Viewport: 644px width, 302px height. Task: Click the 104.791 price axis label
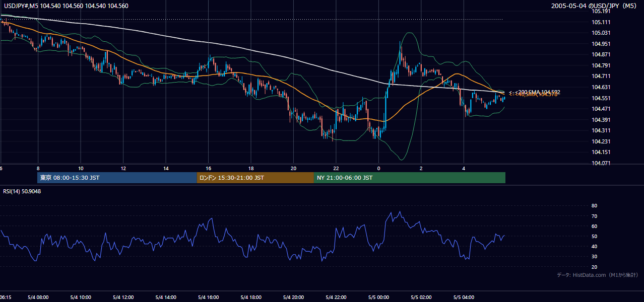coord(600,65)
